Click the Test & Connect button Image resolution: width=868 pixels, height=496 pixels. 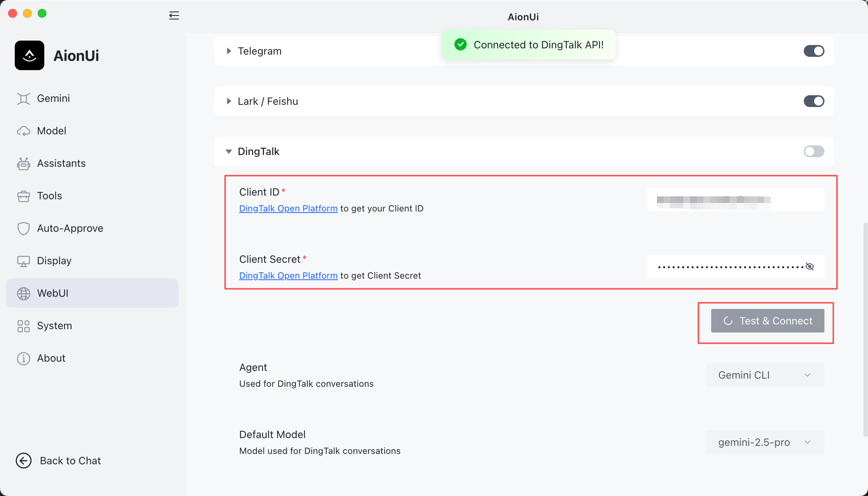click(x=768, y=321)
